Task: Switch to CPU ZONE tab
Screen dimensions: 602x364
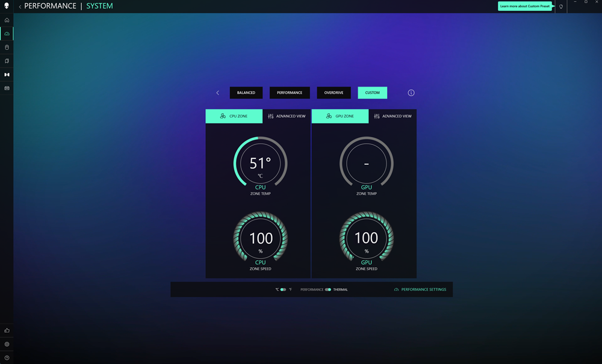Action: coord(234,116)
